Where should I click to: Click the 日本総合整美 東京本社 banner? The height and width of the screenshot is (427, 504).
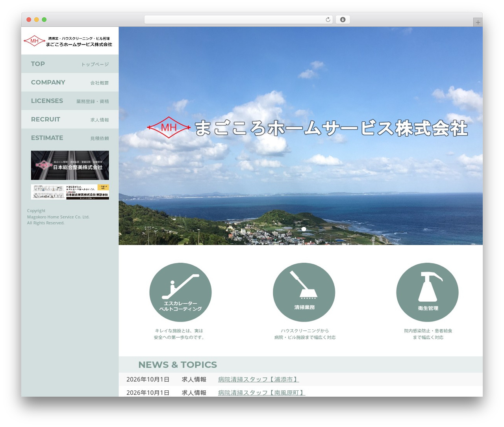click(x=70, y=192)
